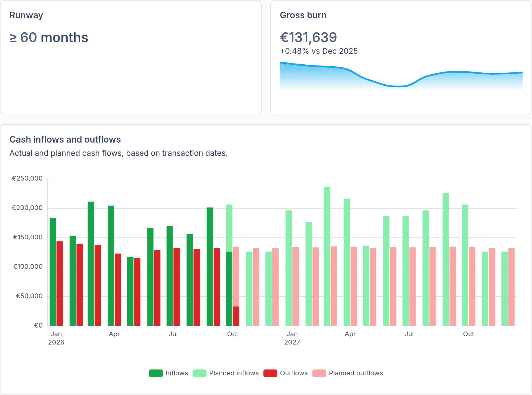Image resolution: width=532 pixels, height=395 pixels.
Task: Click the €0 axis label
Action: (38, 325)
